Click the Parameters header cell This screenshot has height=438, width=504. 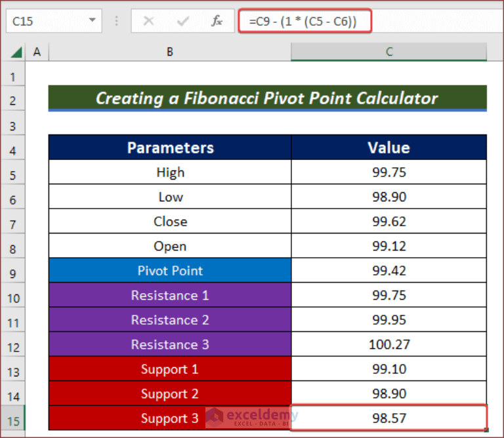point(170,148)
